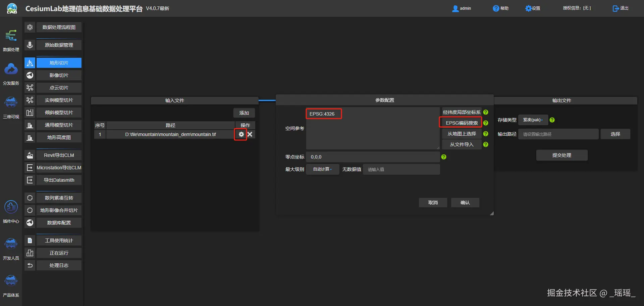
Task: Focus the 无数据值 input field
Action: (x=401, y=169)
